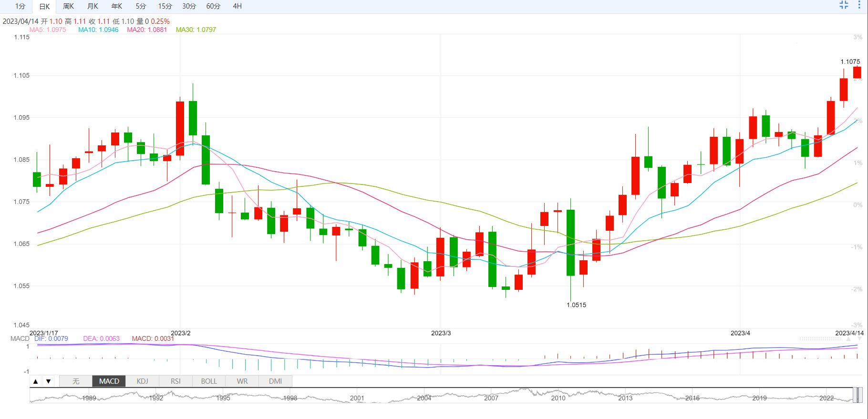Select the MACD indicator button
868x419 pixels.
pyautogui.click(x=109, y=381)
